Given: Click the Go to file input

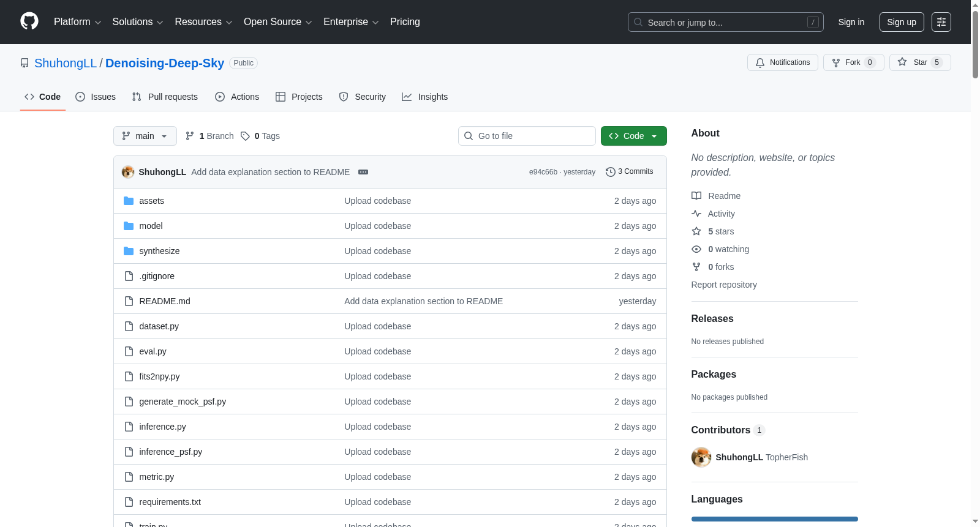Looking at the screenshot, I should tap(527, 136).
